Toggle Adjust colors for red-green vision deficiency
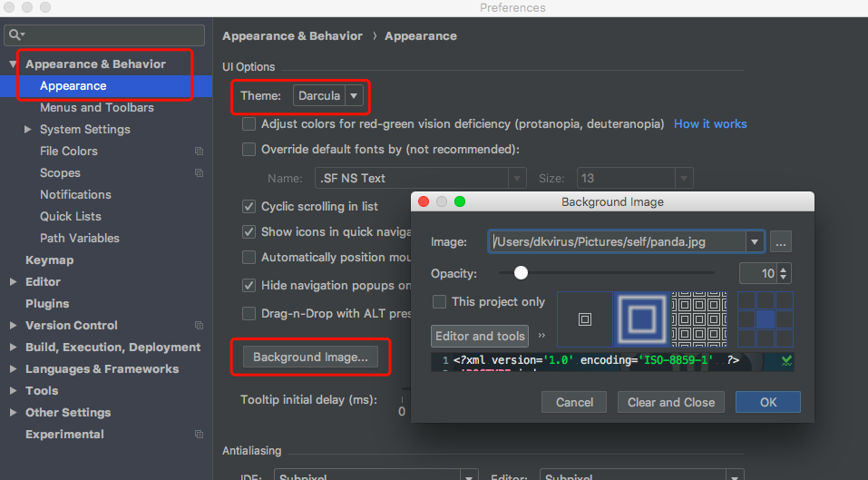The image size is (868, 480). pyautogui.click(x=249, y=124)
